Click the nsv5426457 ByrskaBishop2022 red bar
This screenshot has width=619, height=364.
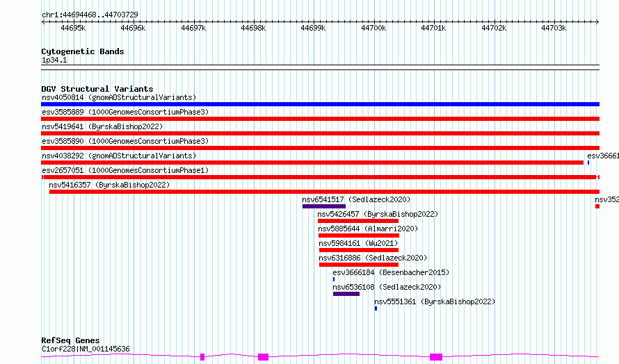pyautogui.click(x=358, y=221)
